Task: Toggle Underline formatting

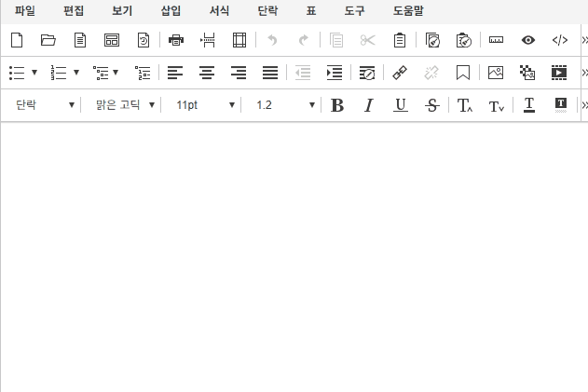Action: tap(400, 105)
